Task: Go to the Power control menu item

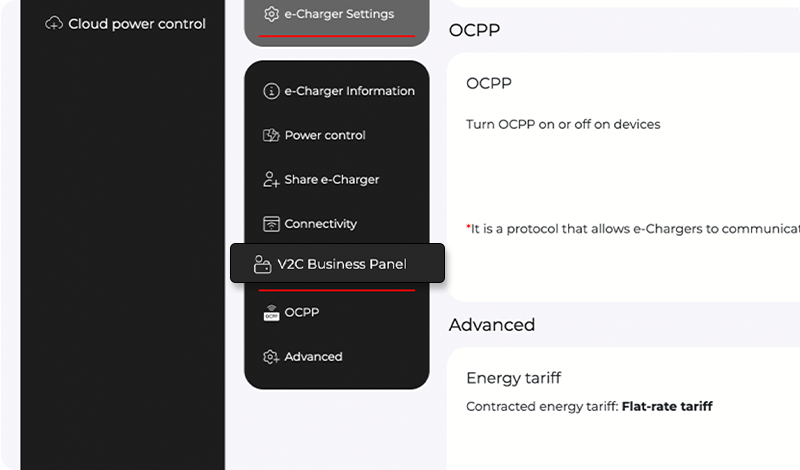Action: pos(325,136)
